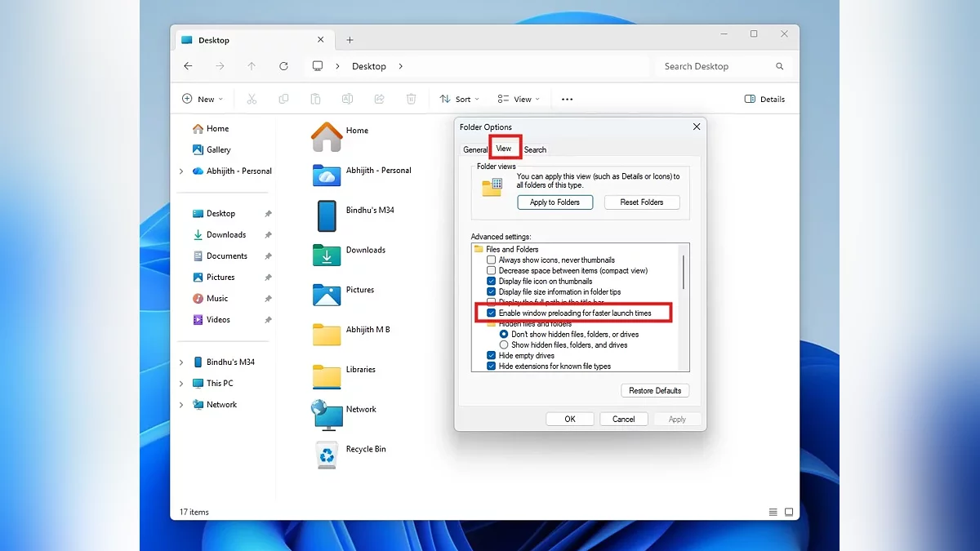Open the See more ellipsis menu

[x=567, y=99]
